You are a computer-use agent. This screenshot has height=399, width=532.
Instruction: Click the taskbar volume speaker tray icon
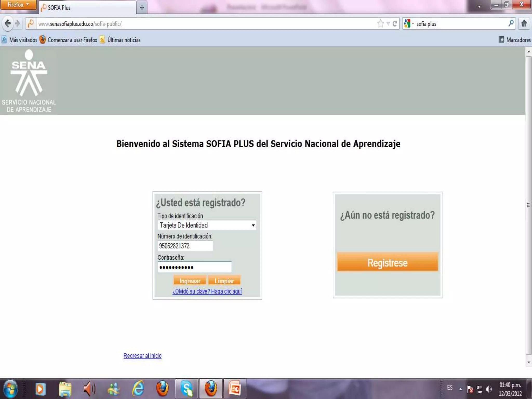click(x=489, y=389)
